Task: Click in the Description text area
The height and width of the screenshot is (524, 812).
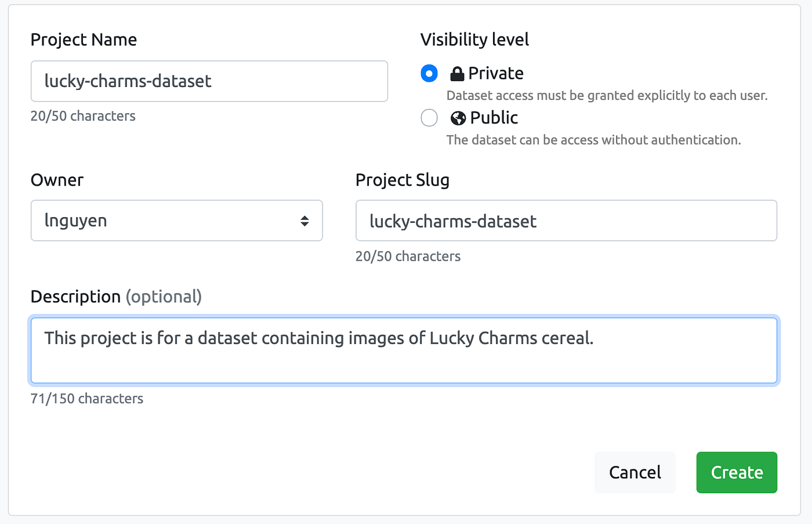Action: pos(404,350)
